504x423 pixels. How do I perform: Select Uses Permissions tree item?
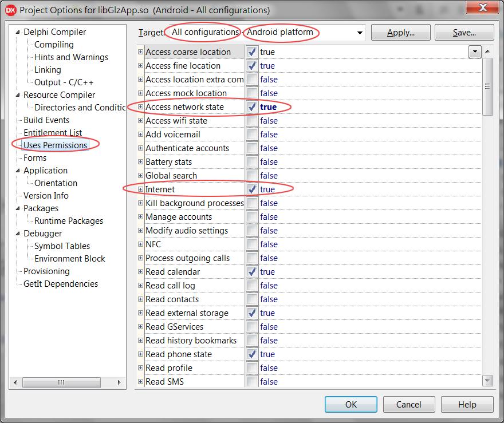[56, 145]
